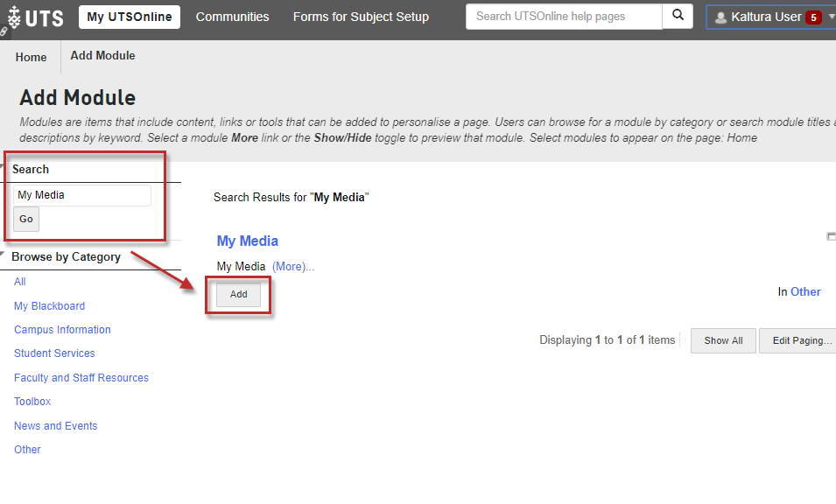Click the Add button for My Media

click(x=238, y=295)
